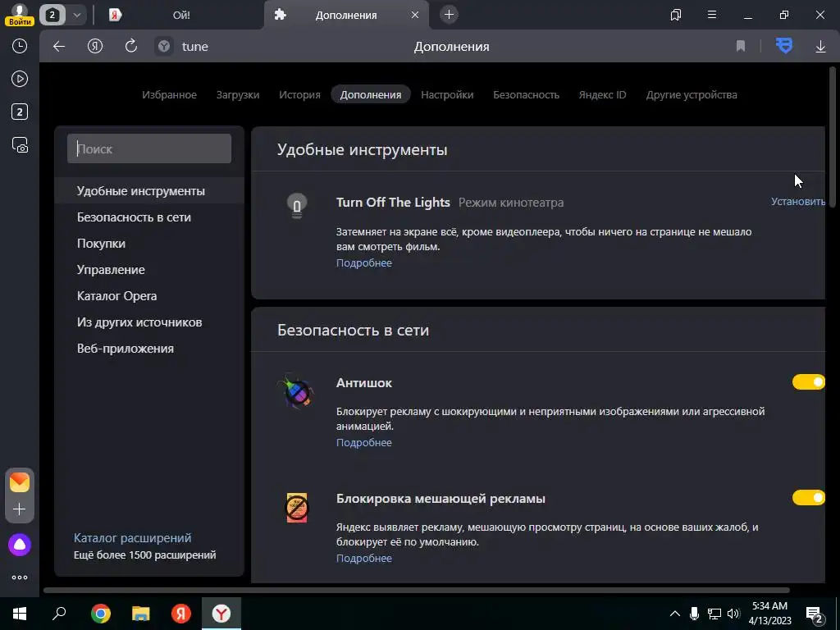Open the tab count icon in sidebar
The height and width of the screenshot is (630, 840).
point(20,112)
